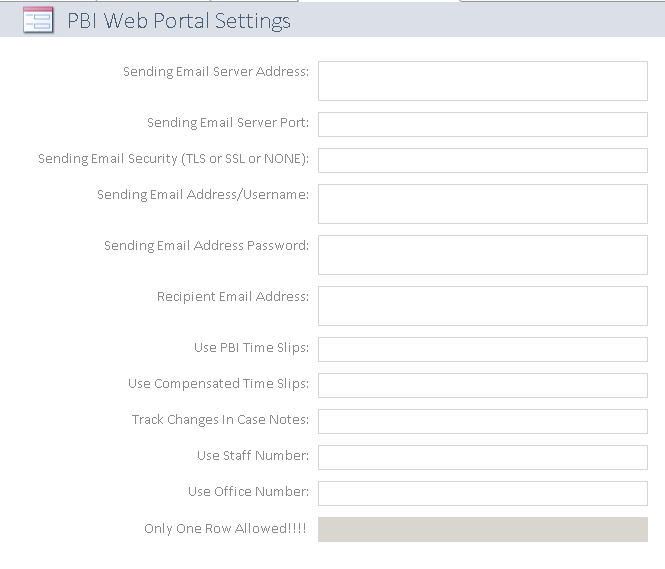
Task: Click the PBI Web Portal Settings title
Action: (x=178, y=20)
